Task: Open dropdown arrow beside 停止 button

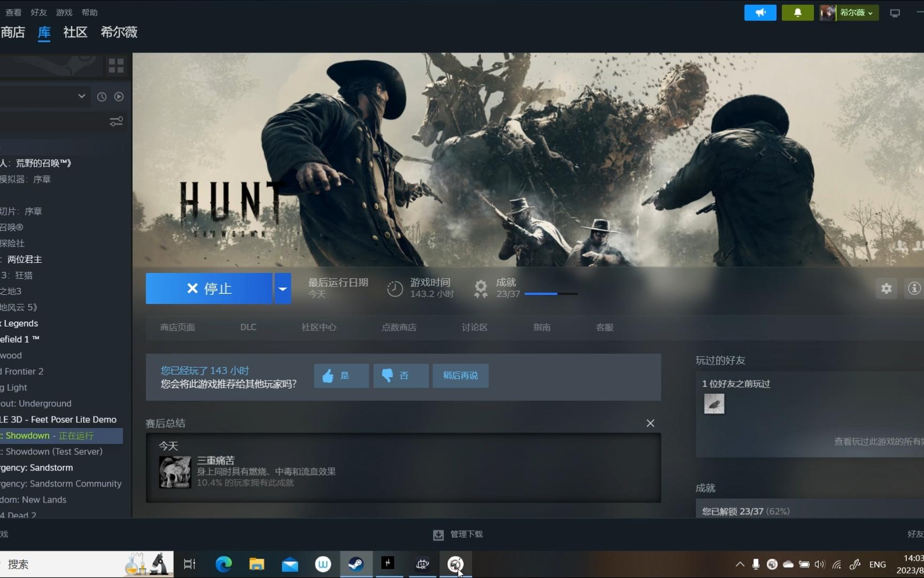Action: pos(283,288)
